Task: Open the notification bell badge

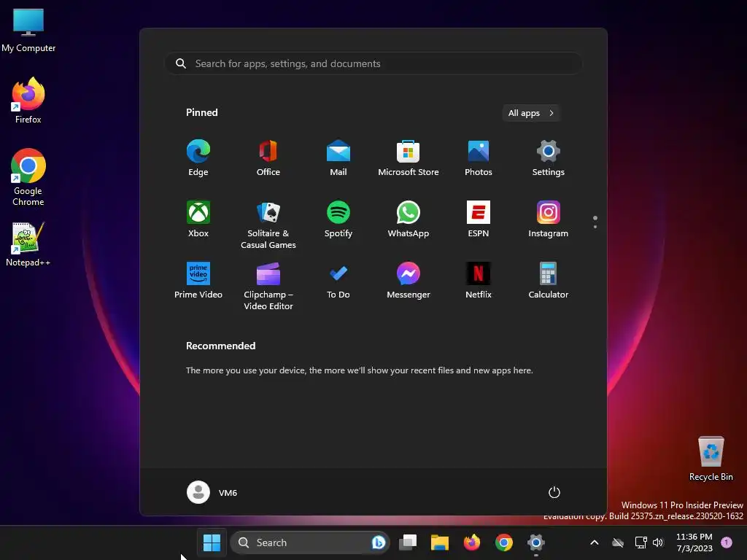Action: click(x=727, y=542)
